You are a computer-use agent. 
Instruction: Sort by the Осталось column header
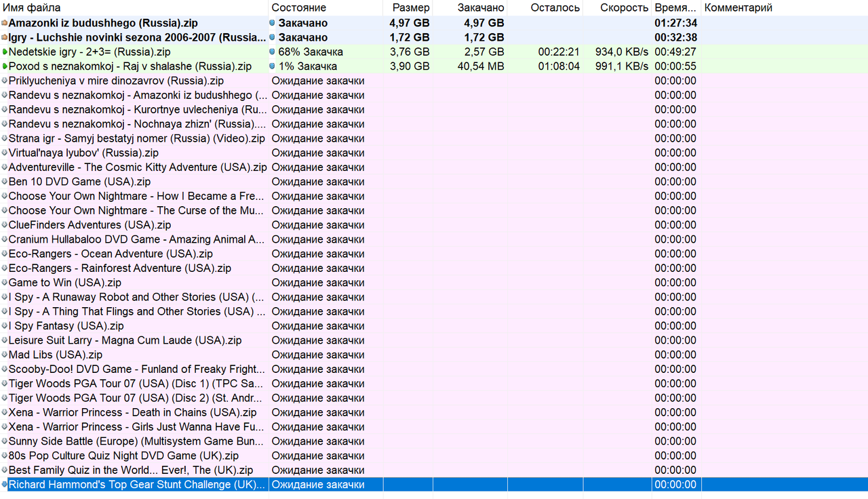click(x=545, y=7)
